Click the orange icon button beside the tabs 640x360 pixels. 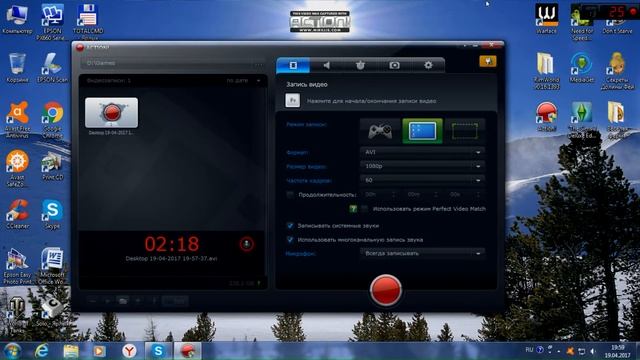click(488, 61)
